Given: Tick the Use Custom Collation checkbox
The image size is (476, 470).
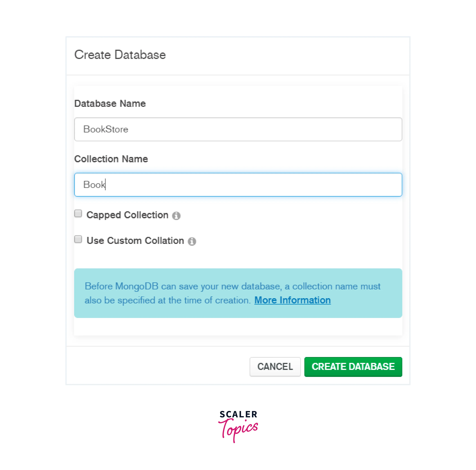Looking at the screenshot, I should click(x=78, y=239).
